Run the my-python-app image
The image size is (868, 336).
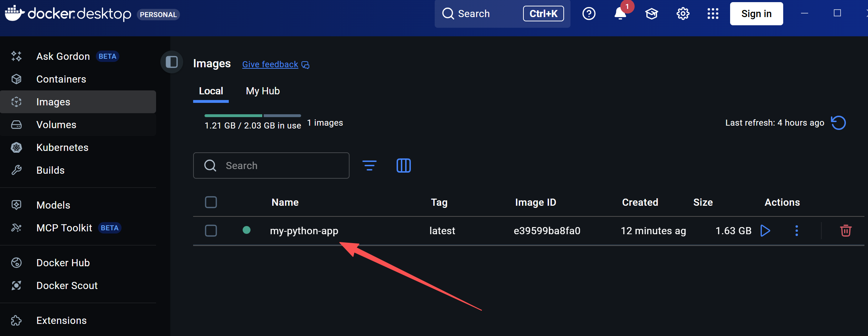[765, 231]
